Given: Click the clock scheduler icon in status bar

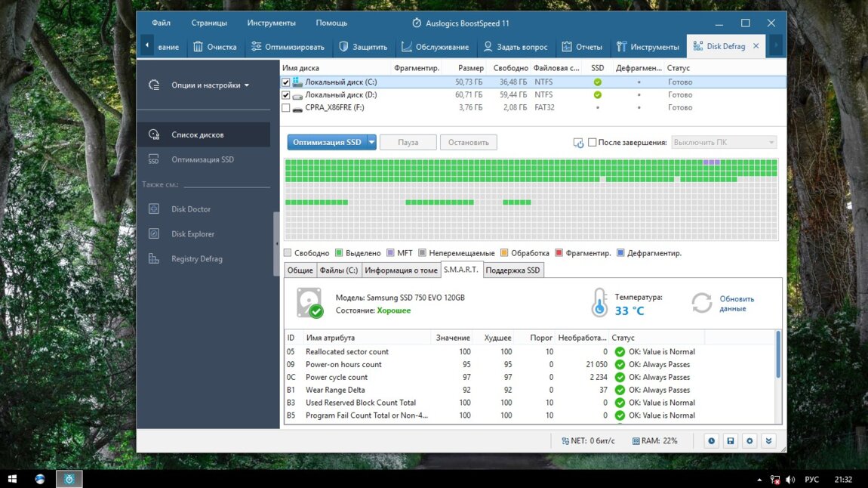Looking at the screenshot, I should [x=711, y=440].
